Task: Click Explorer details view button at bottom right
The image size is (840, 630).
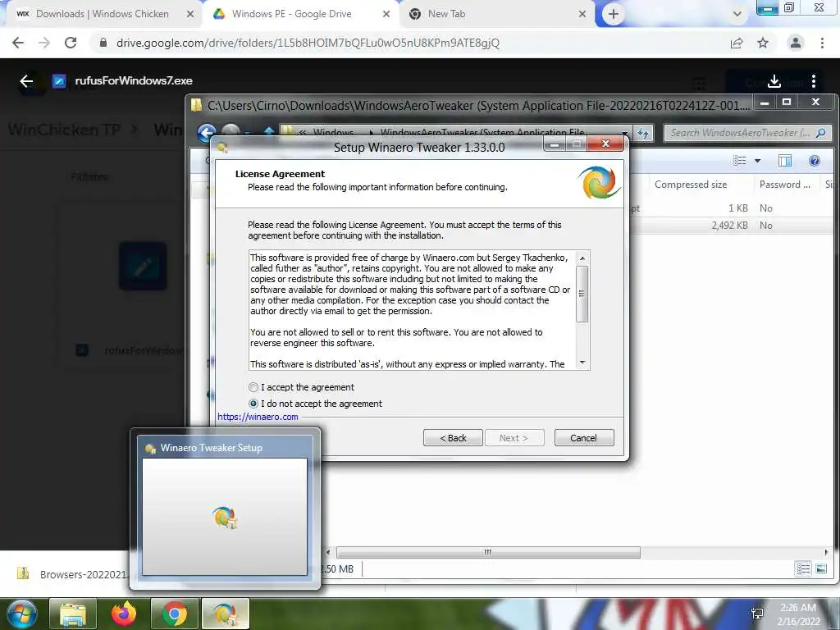Action: coord(803,569)
